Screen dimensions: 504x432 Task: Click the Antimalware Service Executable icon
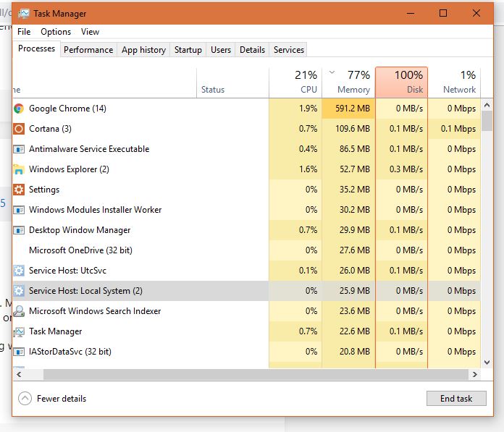(19, 149)
